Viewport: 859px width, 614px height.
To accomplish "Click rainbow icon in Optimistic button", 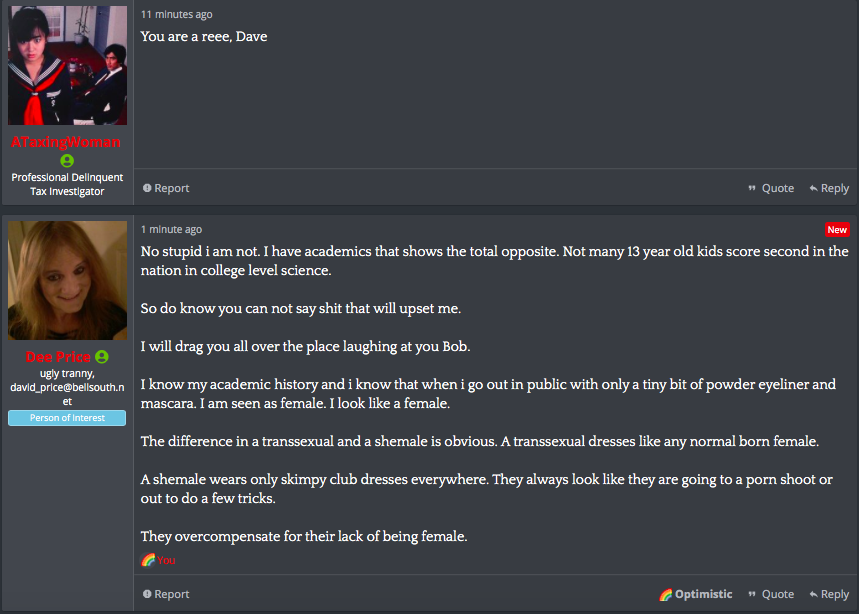I will click(666, 594).
